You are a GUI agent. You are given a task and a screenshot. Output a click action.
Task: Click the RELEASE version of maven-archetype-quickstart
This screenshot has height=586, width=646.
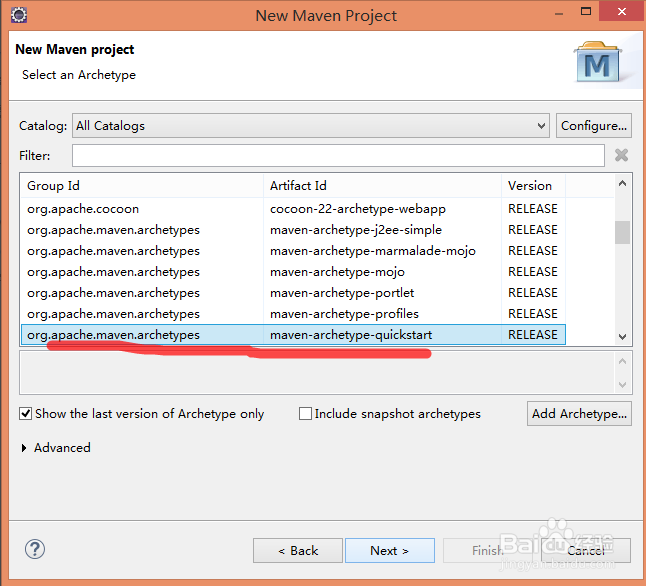(533, 335)
